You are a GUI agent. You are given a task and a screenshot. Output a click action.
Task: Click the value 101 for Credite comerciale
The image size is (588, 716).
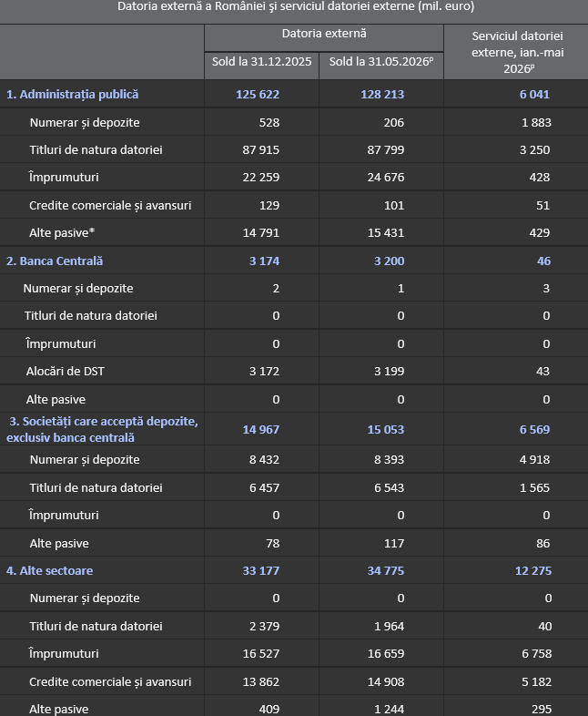pos(394,206)
